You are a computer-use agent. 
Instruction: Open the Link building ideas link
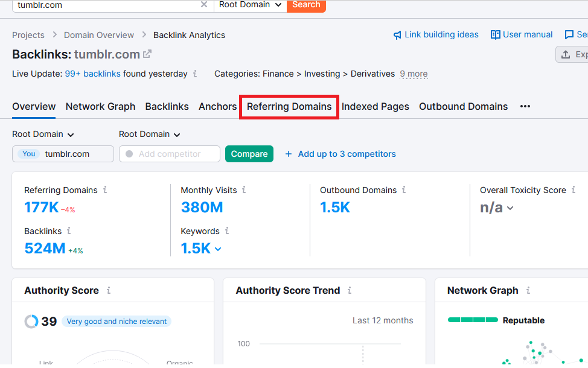pos(441,35)
